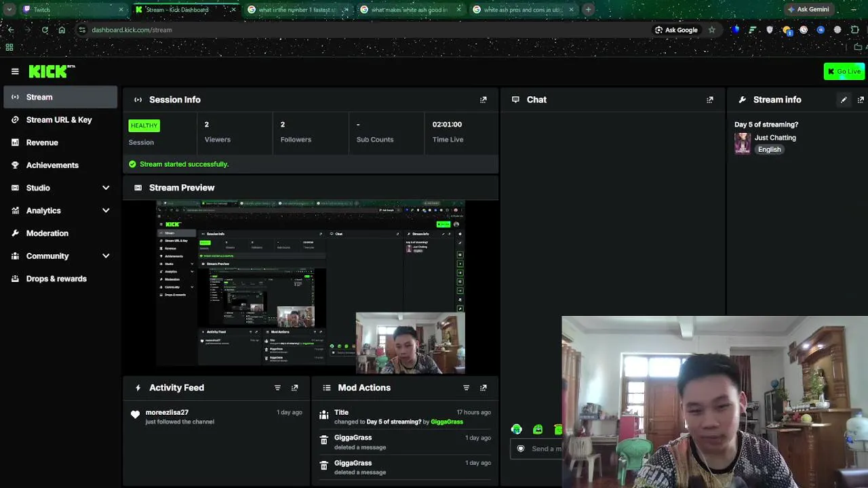Image resolution: width=868 pixels, height=488 pixels.
Task: Pop out the Session Info panel
Action: coord(484,100)
